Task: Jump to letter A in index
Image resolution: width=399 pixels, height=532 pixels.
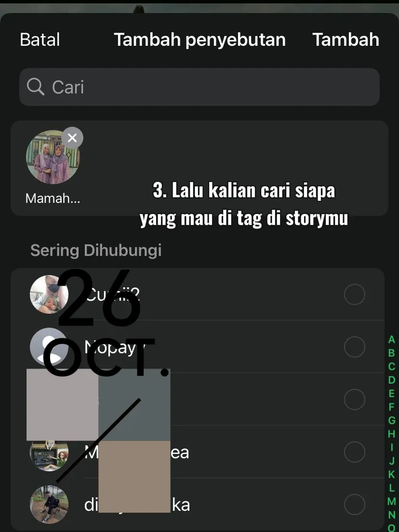Action: pyautogui.click(x=392, y=340)
